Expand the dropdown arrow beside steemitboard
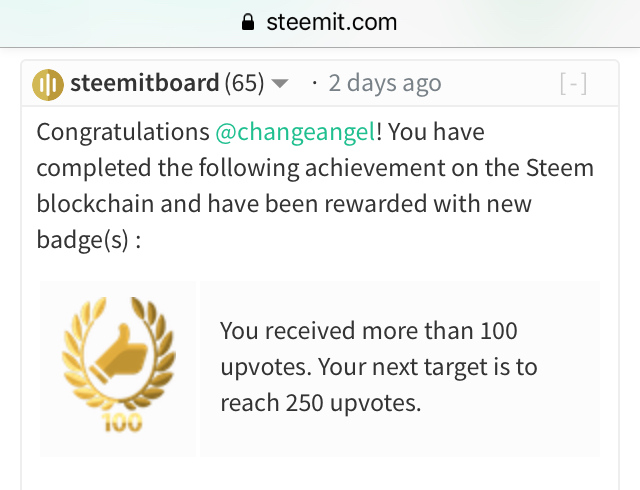 tap(280, 84)
